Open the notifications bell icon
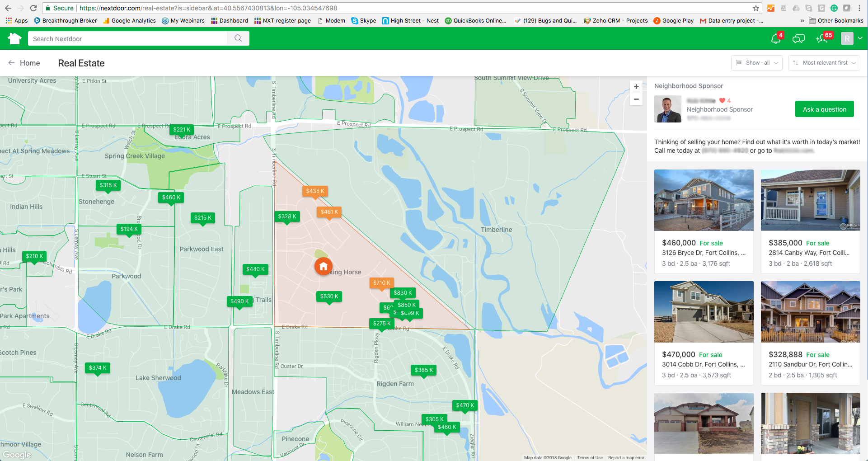This screenshot has width=868, height=461. point(776,39)
